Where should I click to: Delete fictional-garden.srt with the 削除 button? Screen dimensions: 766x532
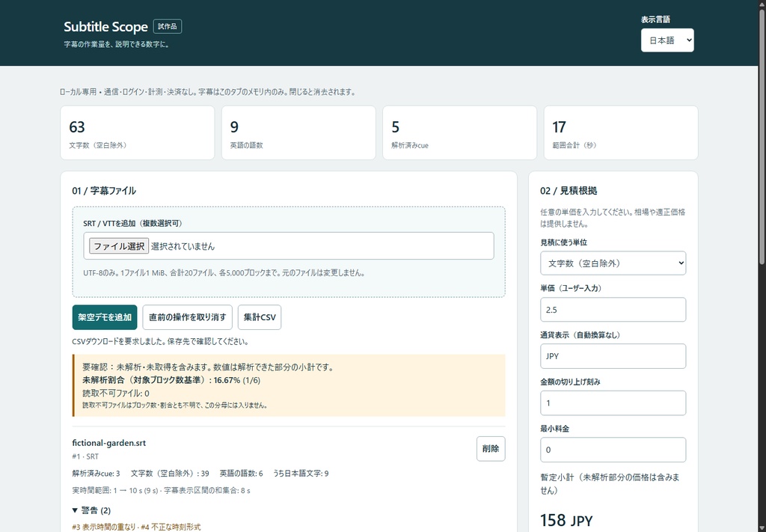[491, 448]
